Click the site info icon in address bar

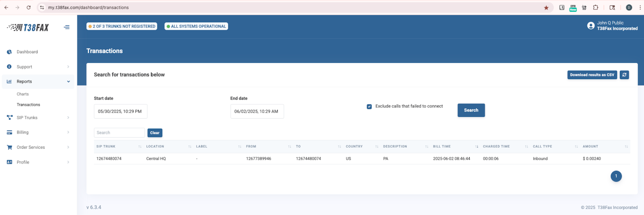pos(42,7)
